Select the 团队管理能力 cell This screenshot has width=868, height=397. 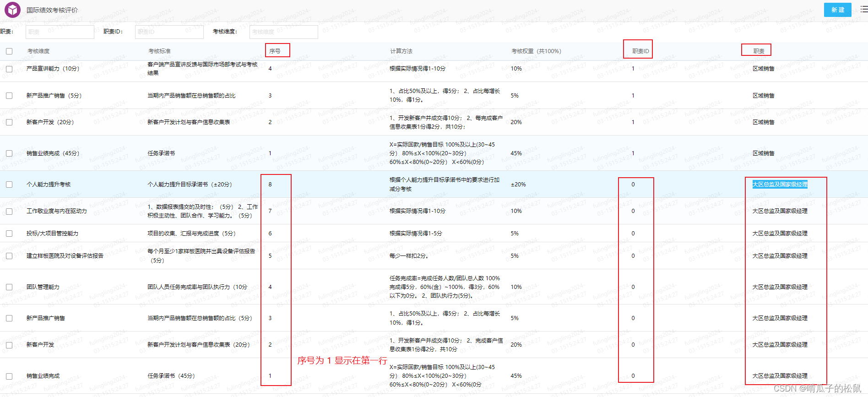(x=43, y=287)
